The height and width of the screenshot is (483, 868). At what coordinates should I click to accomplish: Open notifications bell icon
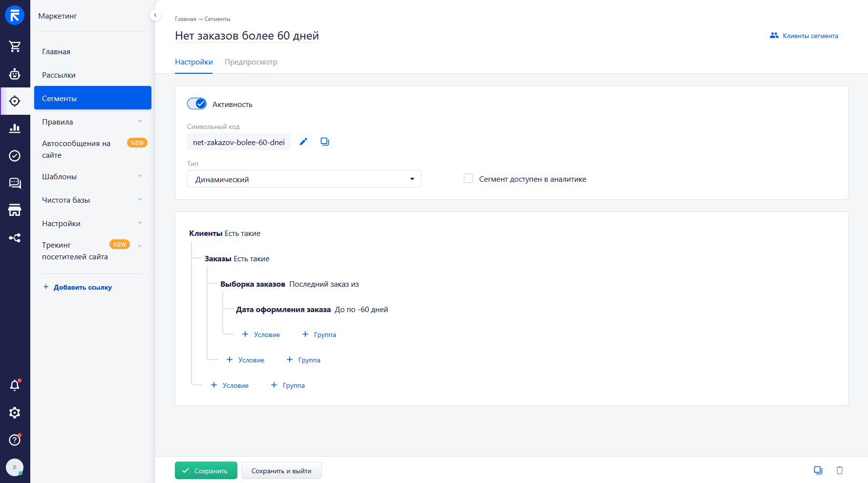[x=15, y=385]
